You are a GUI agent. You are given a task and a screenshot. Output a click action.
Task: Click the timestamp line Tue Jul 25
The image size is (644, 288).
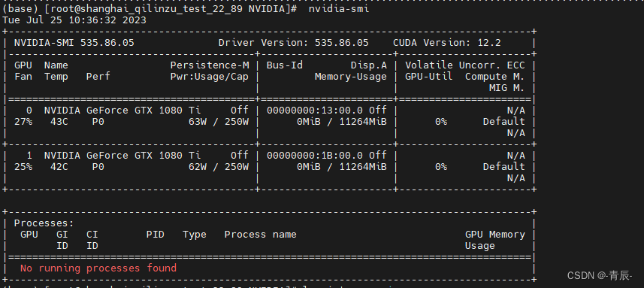point(74,20)
